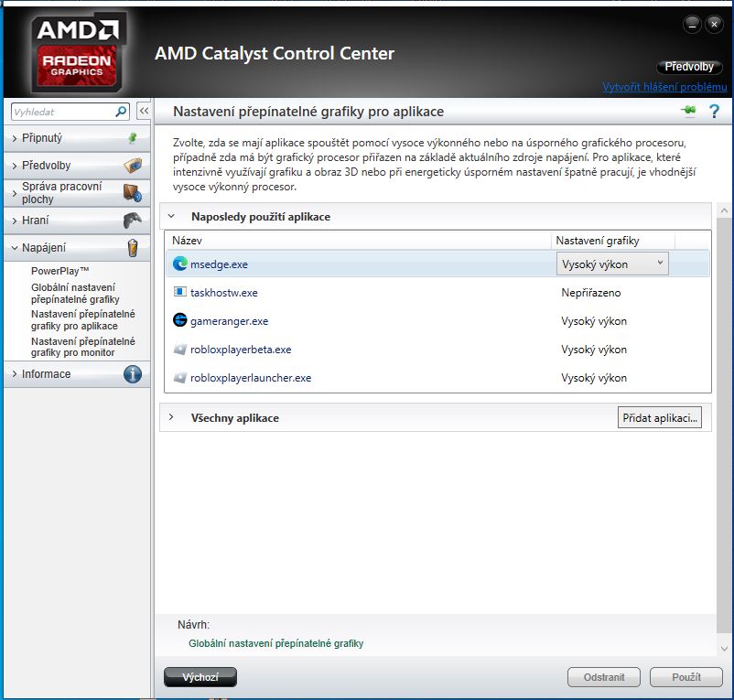Expand the Informace sidebar group
Image resolution: width=734 pixels, height=700 pixels.
15,374
